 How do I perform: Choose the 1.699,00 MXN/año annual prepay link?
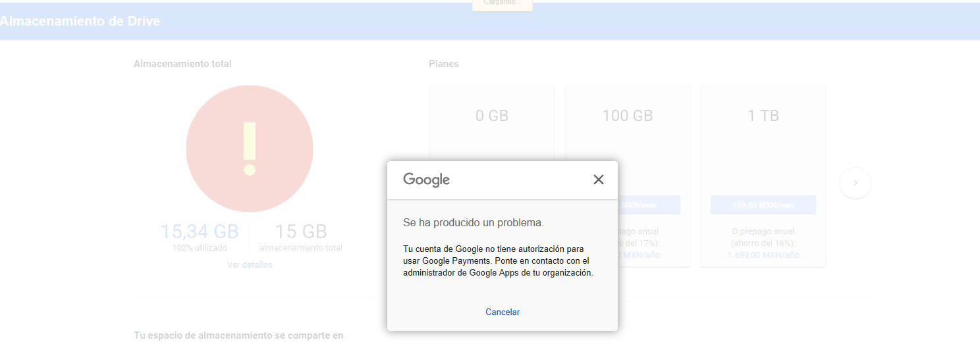(x=763, y=255)
